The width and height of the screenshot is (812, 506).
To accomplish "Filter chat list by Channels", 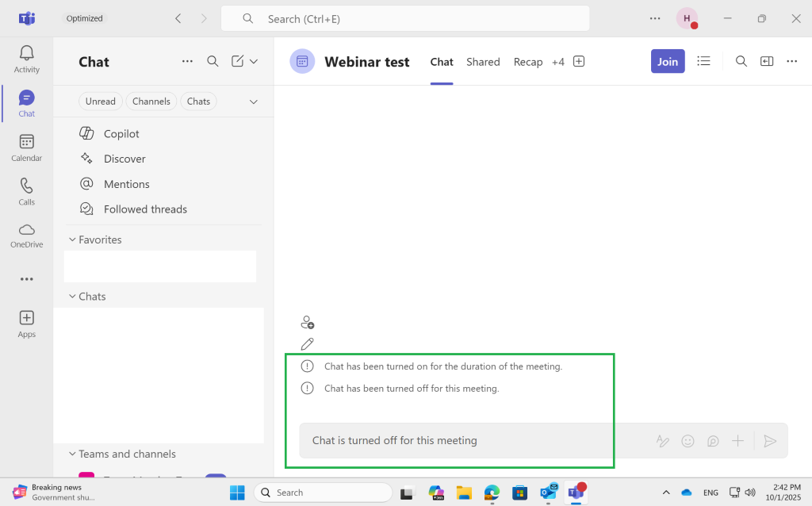I will pos(151,101).
